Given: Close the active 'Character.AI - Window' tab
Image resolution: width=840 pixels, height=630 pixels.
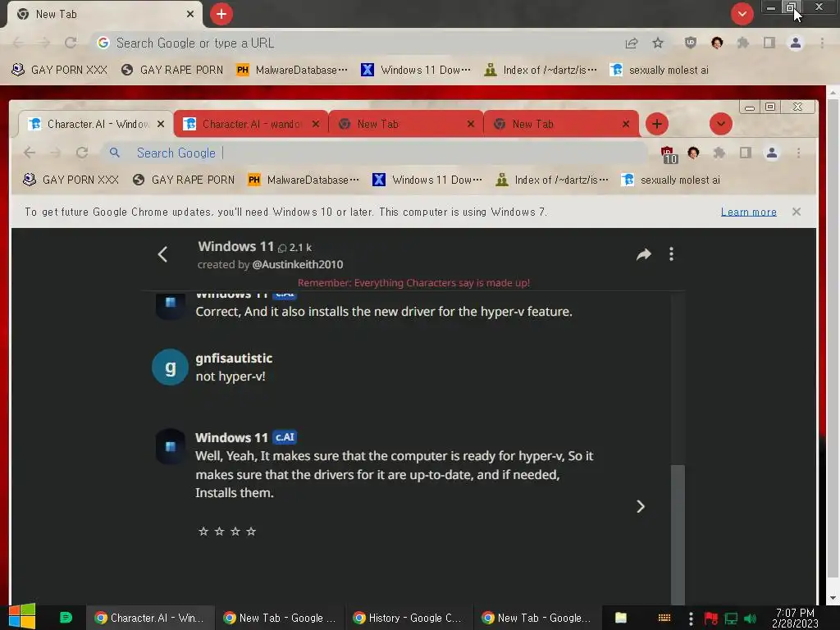Looking at the screenshot, I should (x=161, y=125).
